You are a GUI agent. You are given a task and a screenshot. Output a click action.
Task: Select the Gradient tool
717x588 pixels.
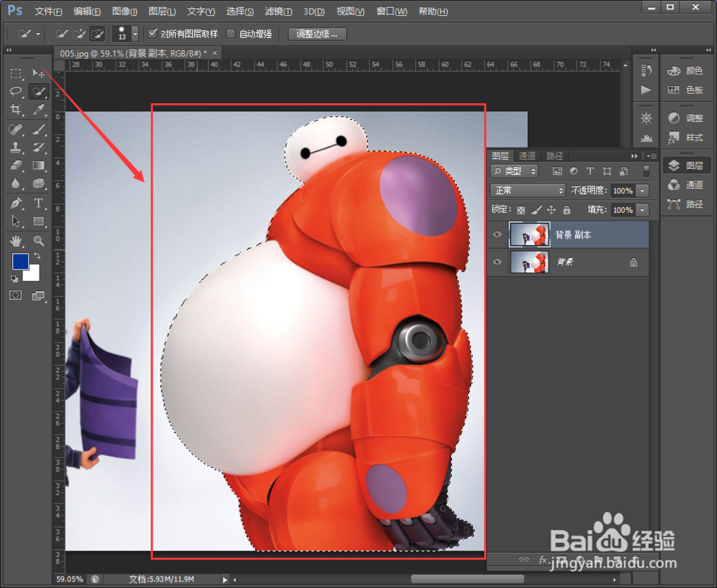click(x=39, y=165)
